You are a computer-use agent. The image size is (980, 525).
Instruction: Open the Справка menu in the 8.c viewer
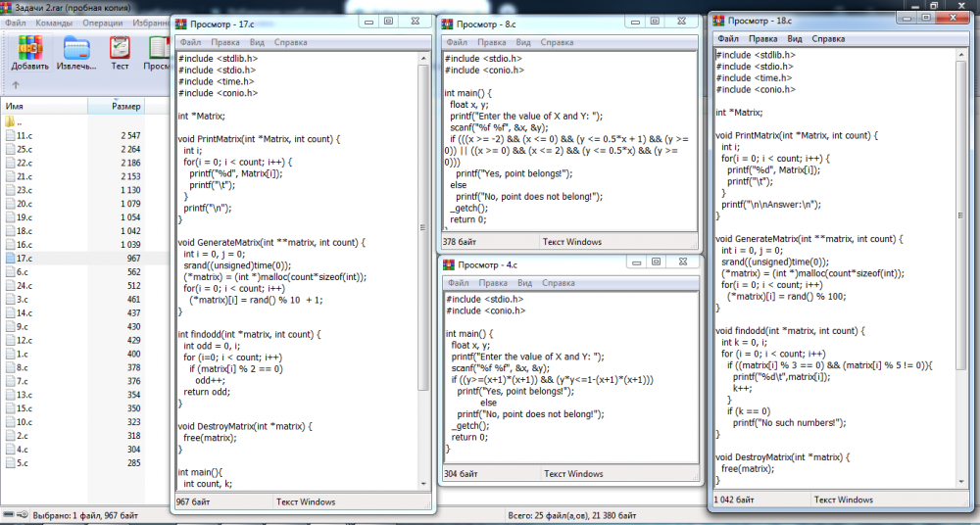[x=558, y=43]
